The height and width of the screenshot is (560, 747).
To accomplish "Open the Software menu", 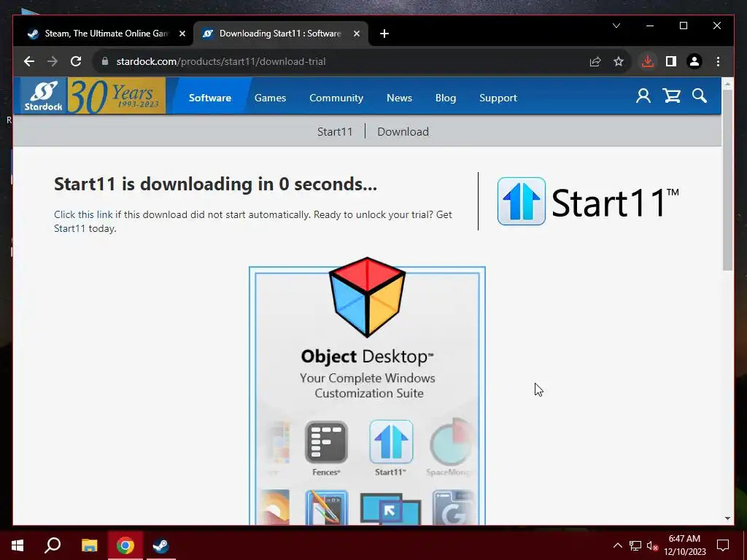I will point(210,98).
